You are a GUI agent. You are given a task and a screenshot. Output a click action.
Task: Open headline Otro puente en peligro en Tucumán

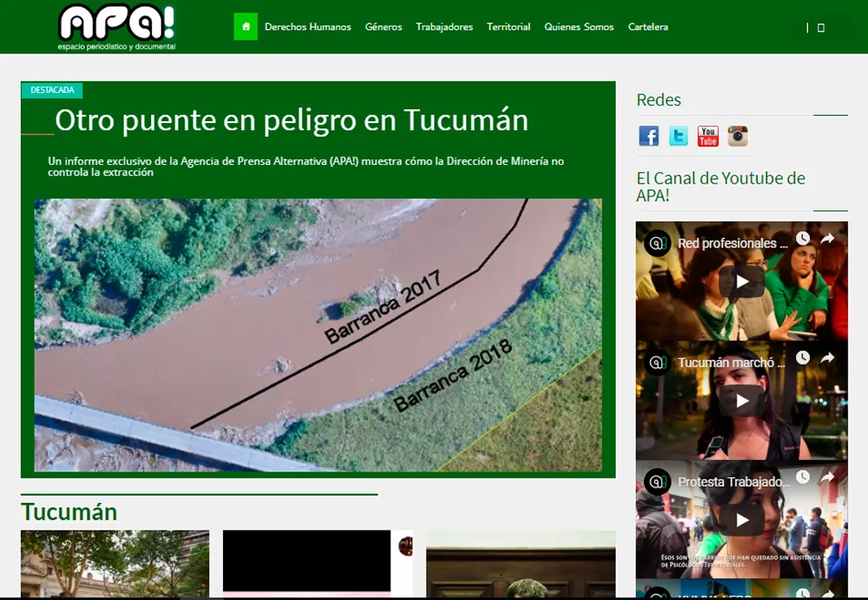click(292, 120)
